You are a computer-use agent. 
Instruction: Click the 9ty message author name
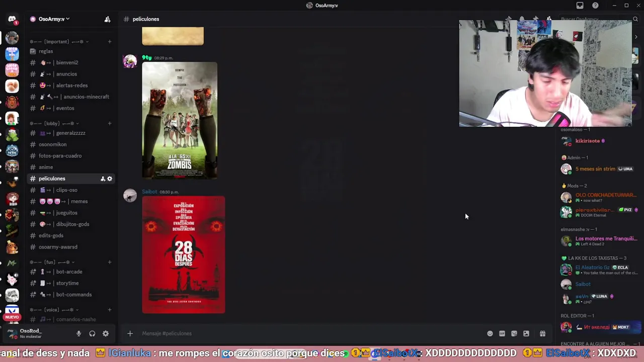pos(146,58)
